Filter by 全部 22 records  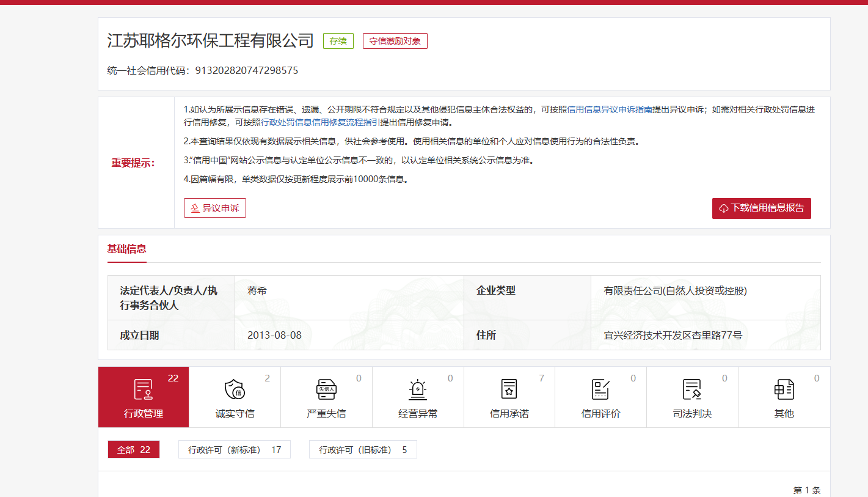pyautogui.click(x=134, y=450)
